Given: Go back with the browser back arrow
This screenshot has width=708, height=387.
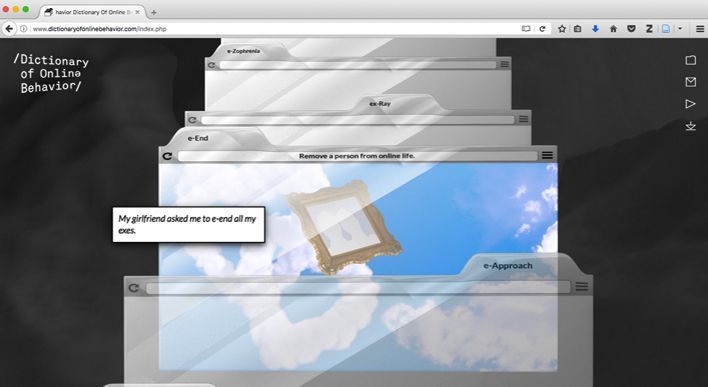Looking at the screenshot, I should click(x=9, y=29).
